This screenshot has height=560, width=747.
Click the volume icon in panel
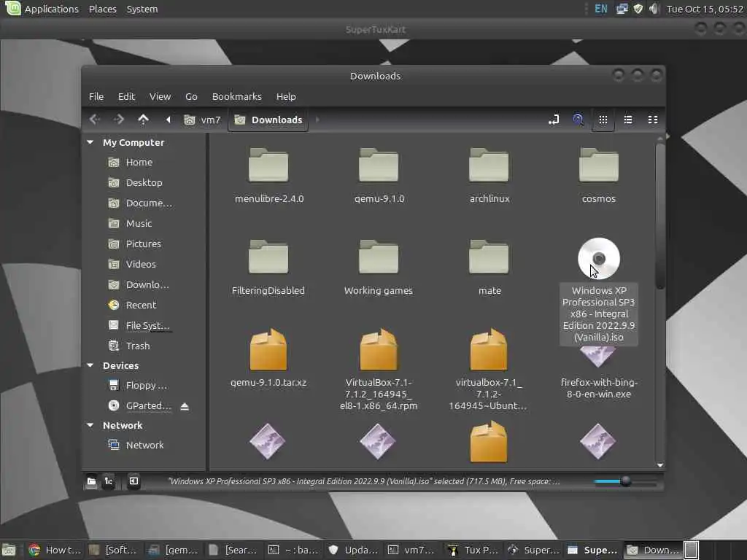654,9
